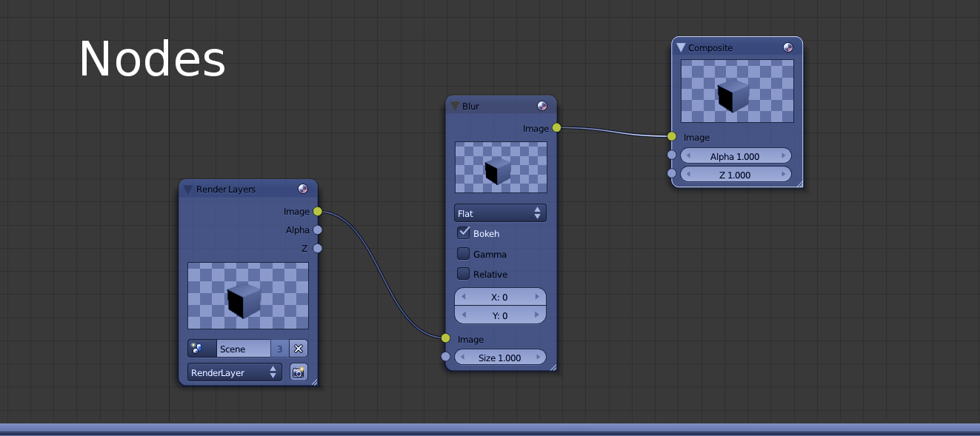Increase the blur X value with right arrow
The image size is (980, 436).
click(537, 297)
